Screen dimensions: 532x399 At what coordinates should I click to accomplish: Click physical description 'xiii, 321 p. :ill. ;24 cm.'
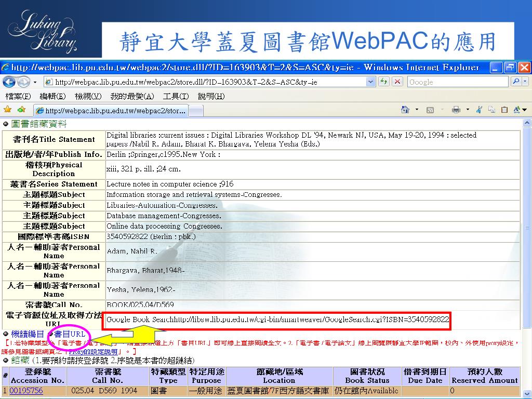click(x=143, y=169)
